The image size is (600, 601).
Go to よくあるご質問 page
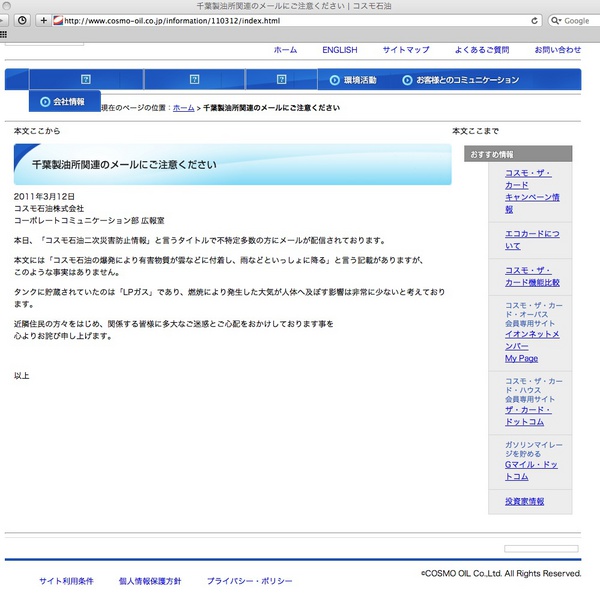click(481, 49)
